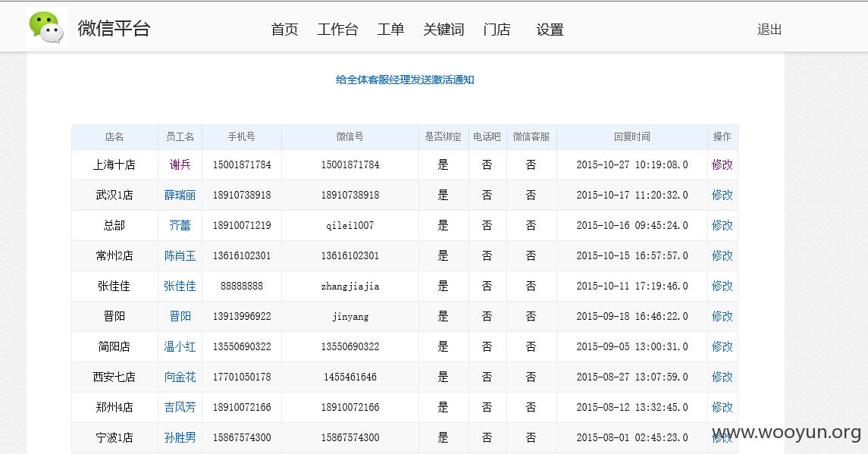868x454 pixels.
Task: Select phone number 88888888 cell
Action: pyautogui.click(x=241, y=286)
